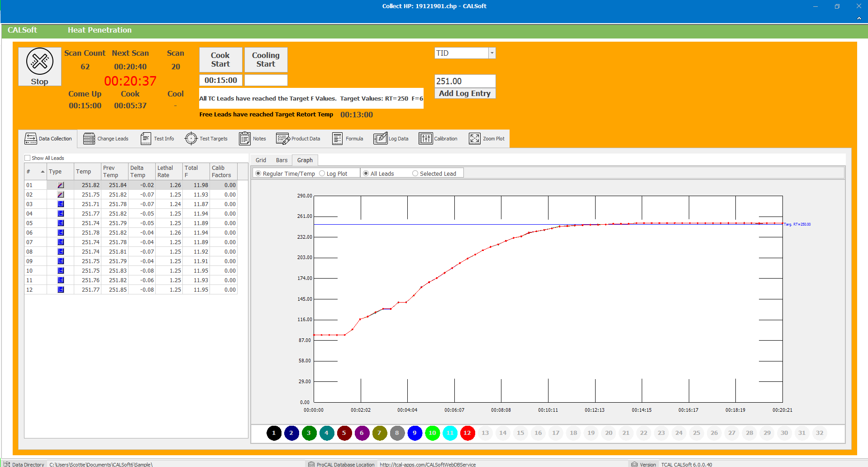Click the disabled lead 32 swatch
The width and height of the screenshot is (868, 467).
[x=820, y=433]
